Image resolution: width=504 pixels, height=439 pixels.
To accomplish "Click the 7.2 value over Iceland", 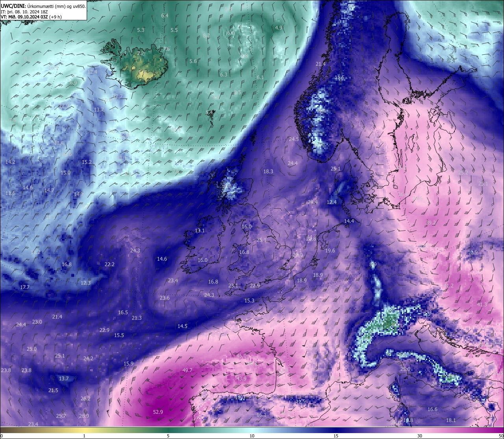I will (x=141, y=53).
